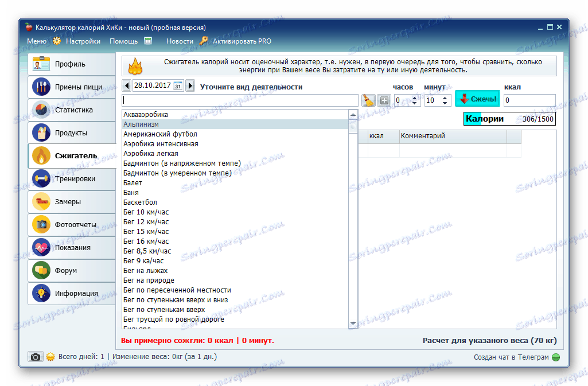
Task: Click the Форум chat bubbles icon
Action: click(x=41, y=271)
